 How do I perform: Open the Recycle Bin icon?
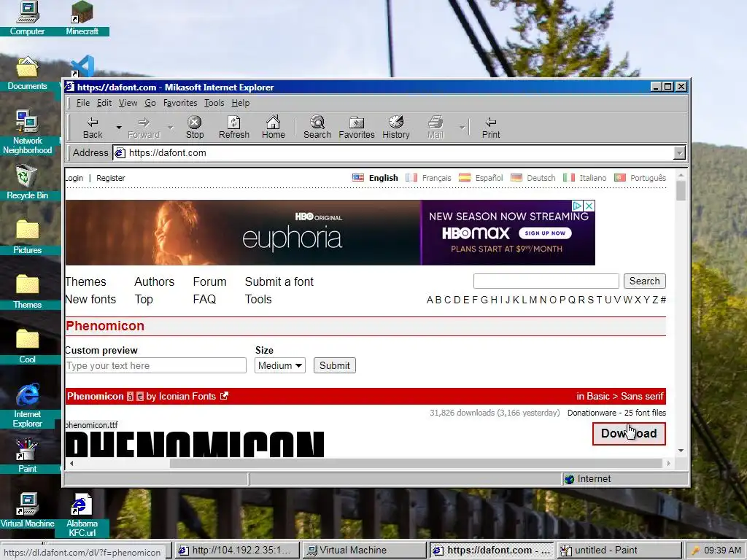27,182
